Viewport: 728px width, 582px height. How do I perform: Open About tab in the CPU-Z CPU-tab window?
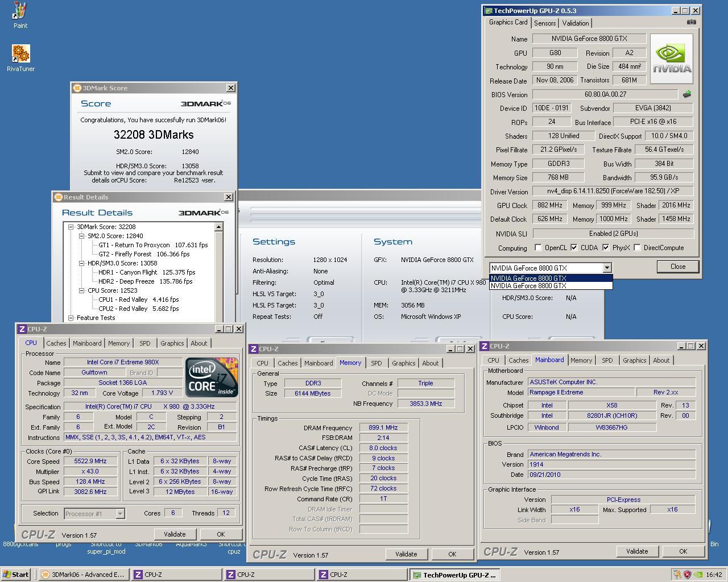(199, 343)
